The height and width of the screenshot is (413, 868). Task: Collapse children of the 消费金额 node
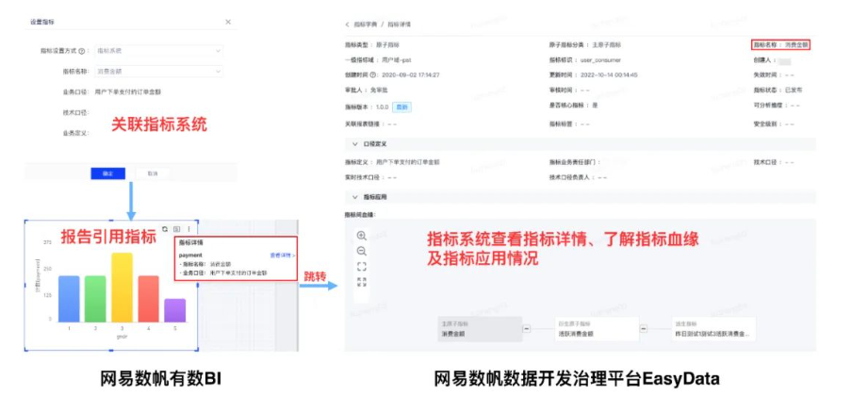click(527, 329)
